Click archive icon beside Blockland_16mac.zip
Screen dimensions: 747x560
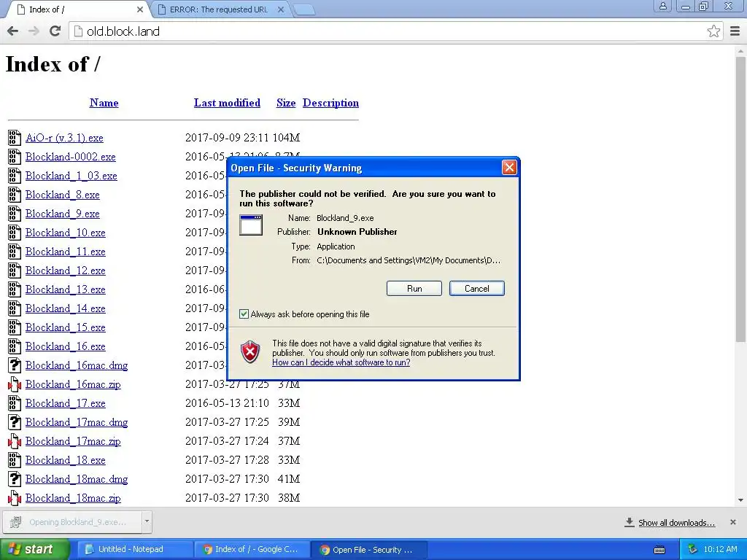point(15,384)
